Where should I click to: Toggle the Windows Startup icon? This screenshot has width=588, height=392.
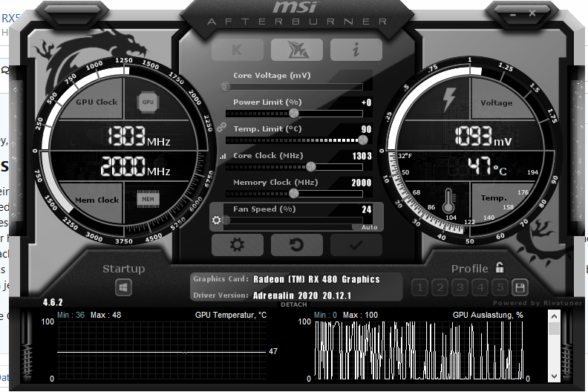(123, 288)
